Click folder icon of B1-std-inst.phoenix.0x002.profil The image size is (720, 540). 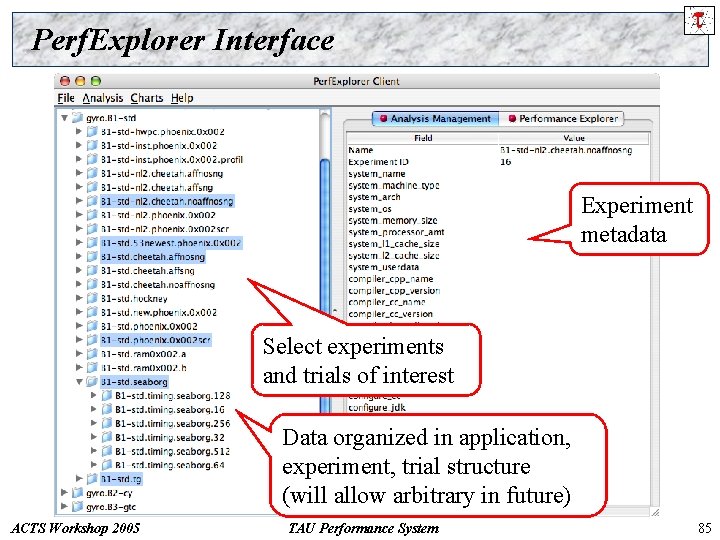pos(92,159)
